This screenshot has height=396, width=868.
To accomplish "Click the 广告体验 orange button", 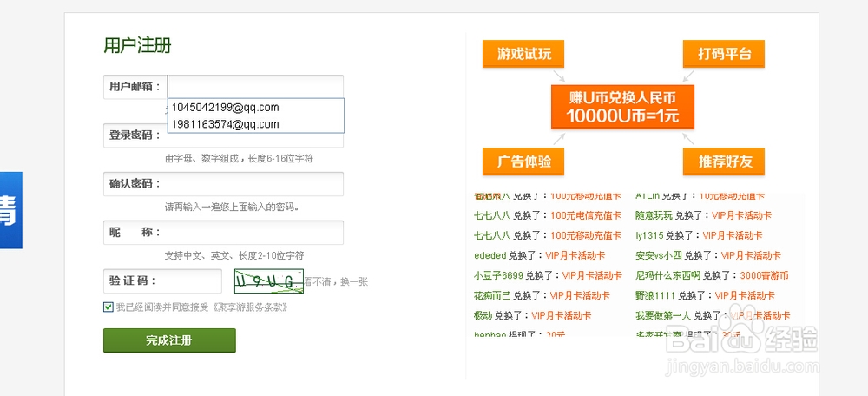I will [523, 162].
